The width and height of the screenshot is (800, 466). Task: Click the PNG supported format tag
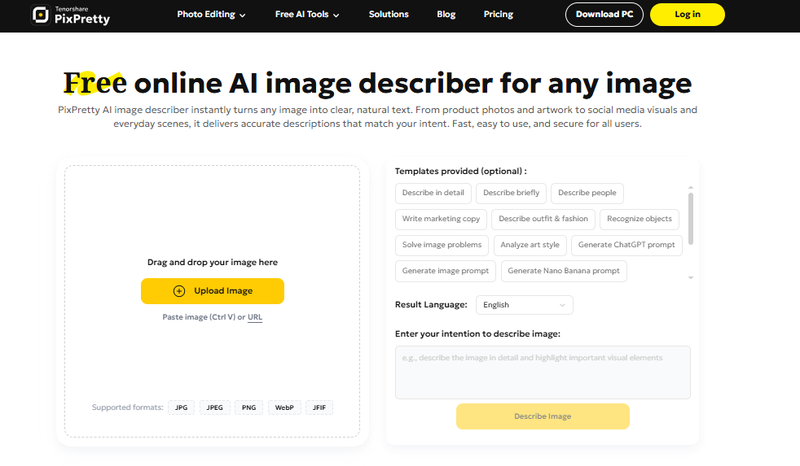coord(249,408)
